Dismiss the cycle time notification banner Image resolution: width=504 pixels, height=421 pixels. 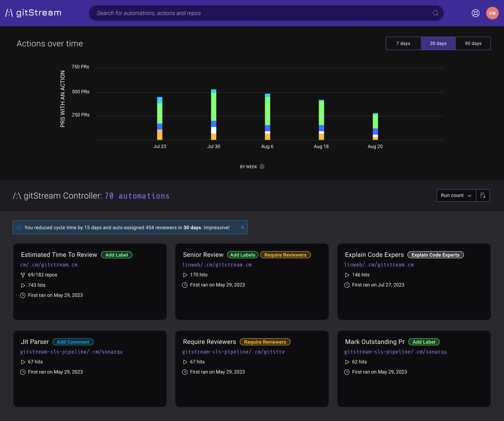coord(243,227)
